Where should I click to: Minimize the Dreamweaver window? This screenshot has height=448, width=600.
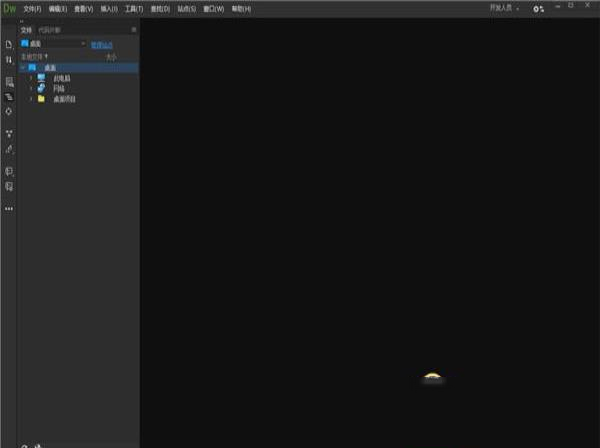click(x=558, y=6)
